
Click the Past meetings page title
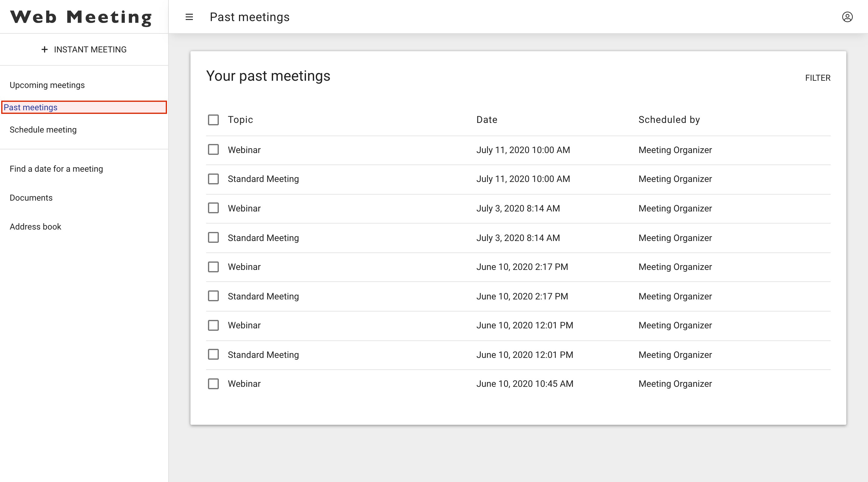tap(249, 17)
